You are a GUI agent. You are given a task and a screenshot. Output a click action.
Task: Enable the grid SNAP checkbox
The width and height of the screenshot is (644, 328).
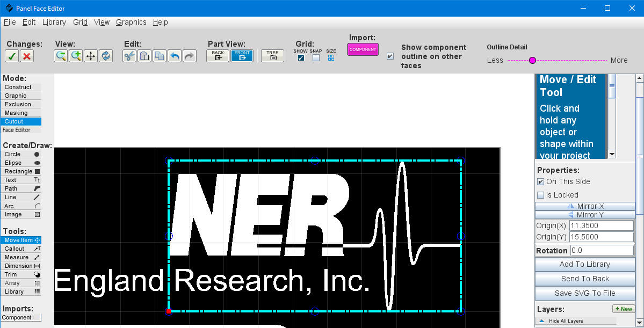[x=316, y=58]
